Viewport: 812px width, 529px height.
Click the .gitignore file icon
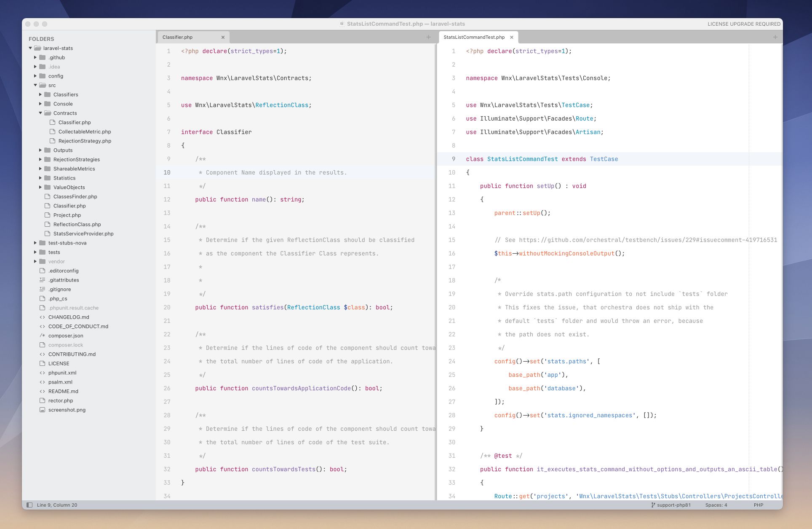pos(42,289)
